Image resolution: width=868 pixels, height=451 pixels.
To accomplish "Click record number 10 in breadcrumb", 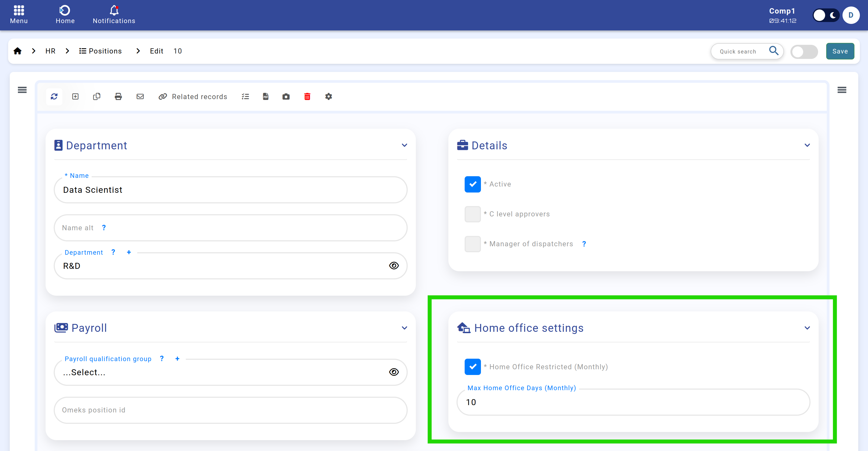I will (178, 51).
